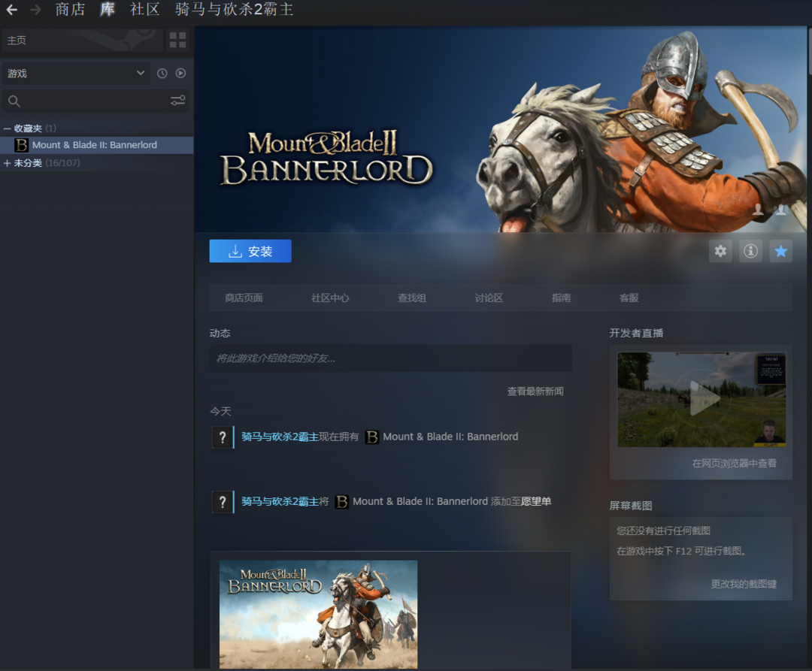Viewport: 812px width, 671px height.
Task: Open Bannerlord news thumbnail image
Action: point(318,614)
